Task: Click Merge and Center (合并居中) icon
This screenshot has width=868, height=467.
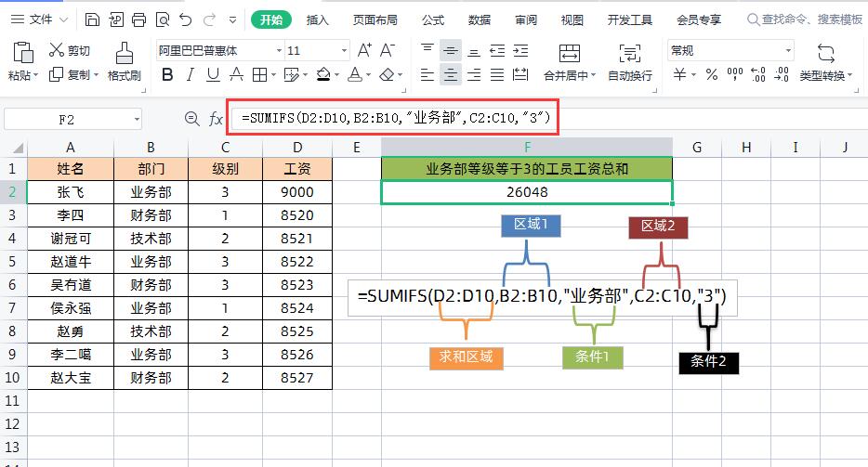Action: [569, 53]
